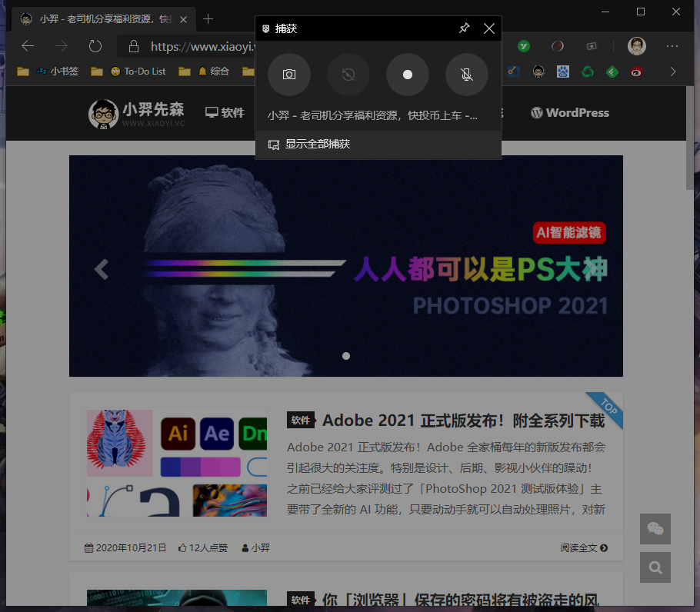Click the green extension icon in the toolbar
The height and width of the screenshot is (612, 700).
pos(522,46)
